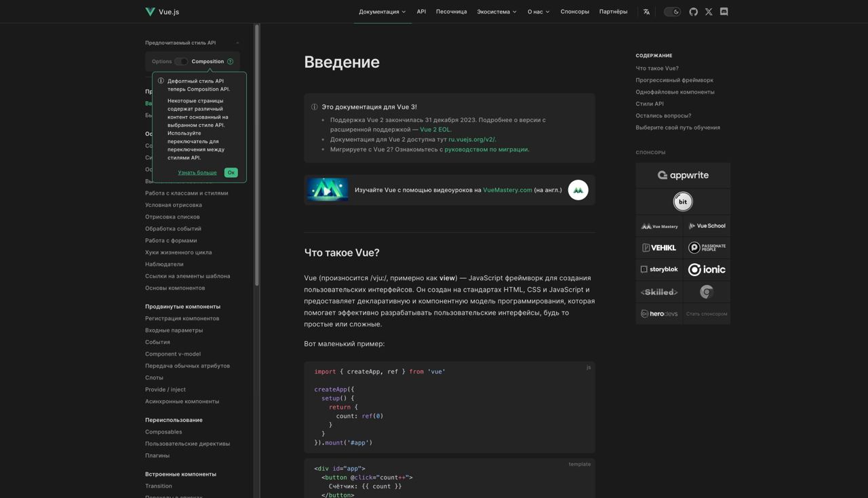The width and height of the screenshot is (868, 498).
Task: Click the API style help question icon
Action: (x=231, y=62)
